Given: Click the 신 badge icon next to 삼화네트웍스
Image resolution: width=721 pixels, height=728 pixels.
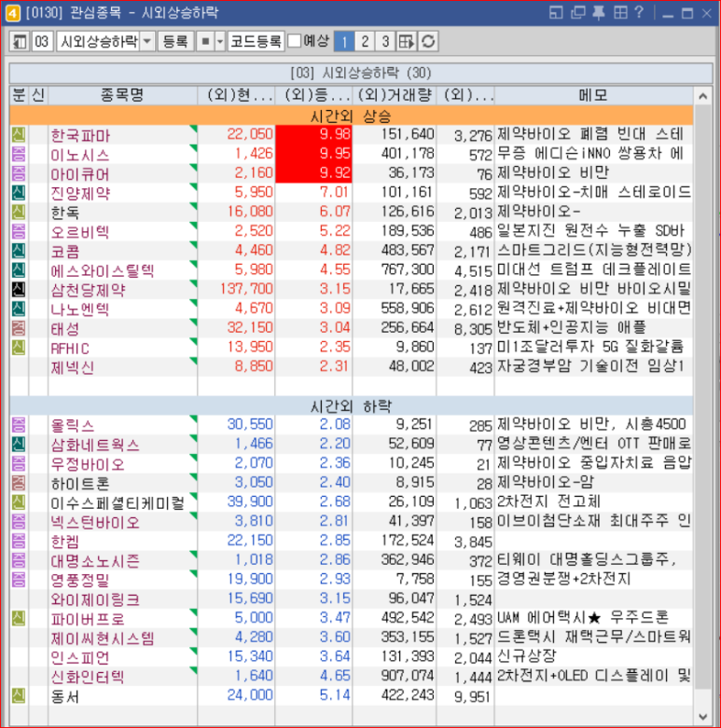Looking at the screenshot, I should coord(19,445).
